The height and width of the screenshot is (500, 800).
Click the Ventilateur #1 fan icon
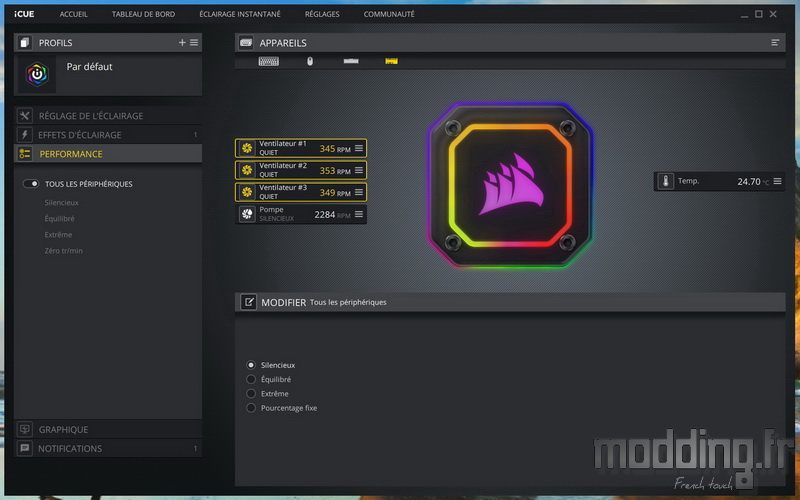pyautogui.click(x=247, y=148)
